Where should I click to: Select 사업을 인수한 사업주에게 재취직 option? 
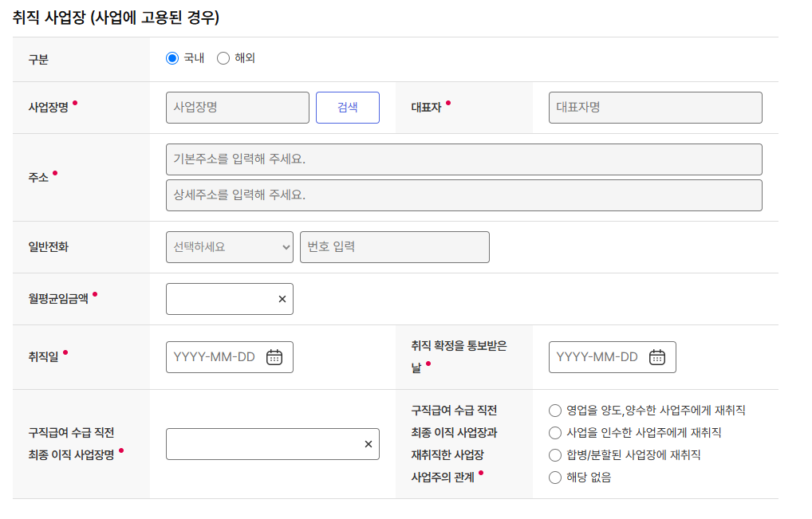tap(555, 433)
